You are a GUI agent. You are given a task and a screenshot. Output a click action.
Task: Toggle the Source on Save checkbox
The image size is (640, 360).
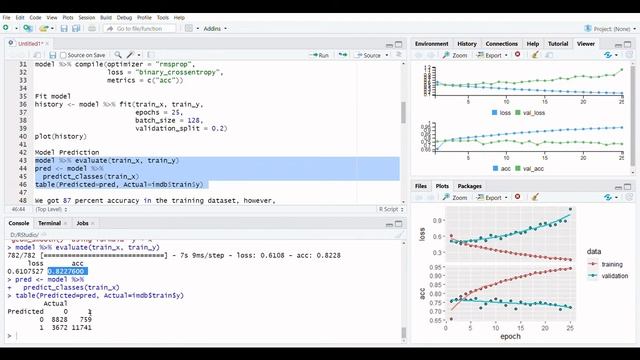[x=63, y=55]
